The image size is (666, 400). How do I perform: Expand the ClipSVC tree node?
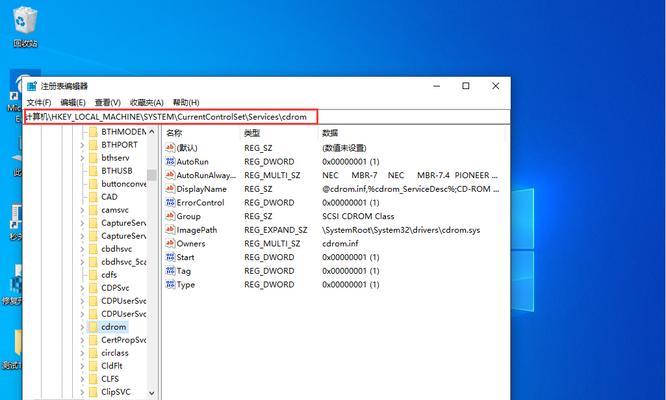82,392
